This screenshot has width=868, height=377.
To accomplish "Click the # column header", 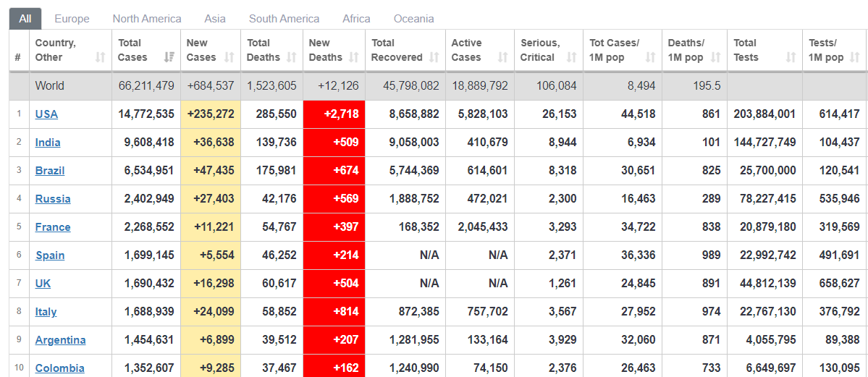I will [x=19, y=51].
